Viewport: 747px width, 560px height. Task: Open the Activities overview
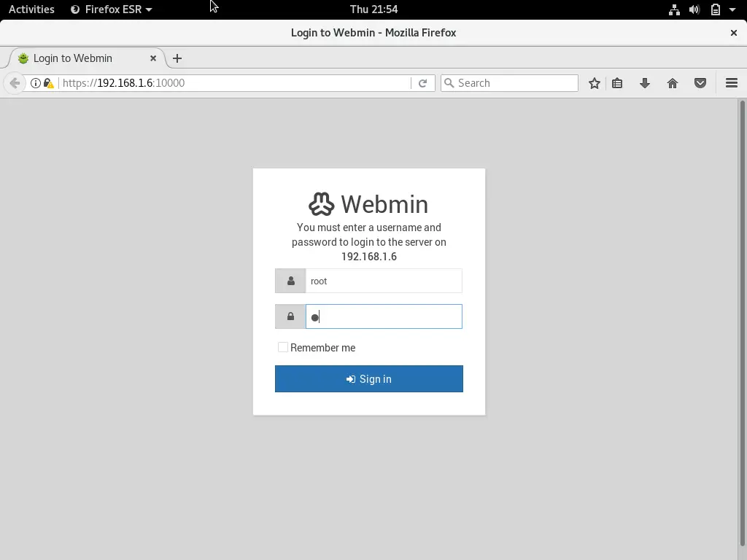pos(31,9)
